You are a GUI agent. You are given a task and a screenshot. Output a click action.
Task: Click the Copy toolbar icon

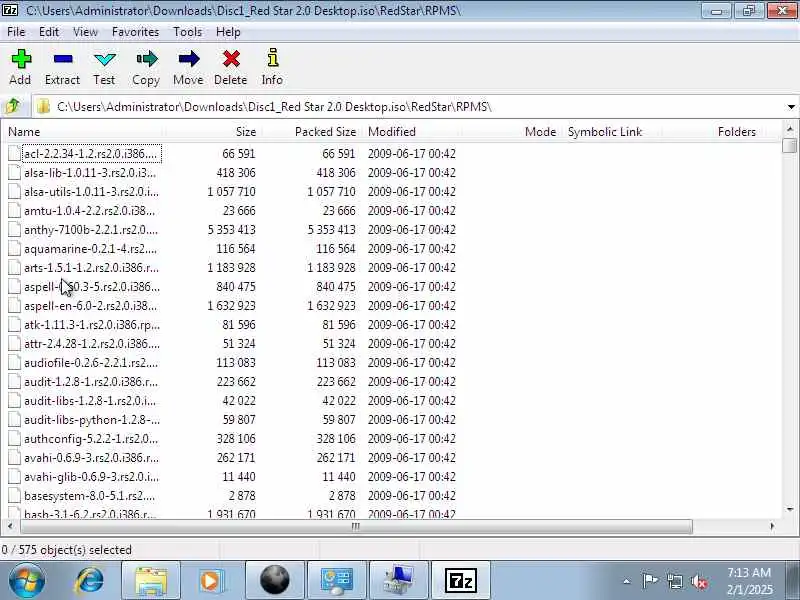tap(146, 59)
